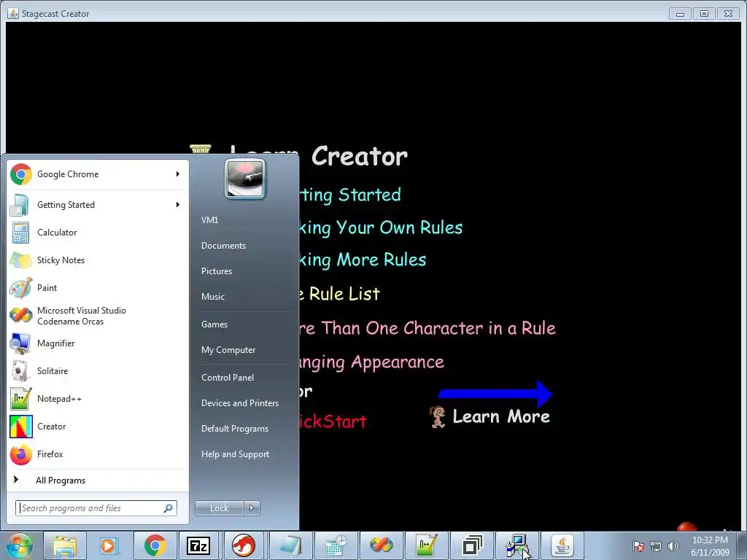Expand All Programs list

click(x=98, y=481)
